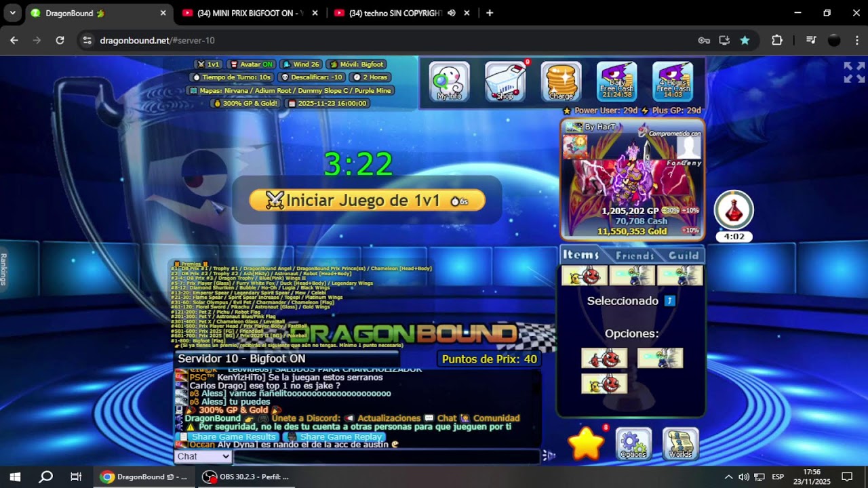Choose yellow and red bomb bottom option
The image size is (868, 488).
tap(604, 384)
